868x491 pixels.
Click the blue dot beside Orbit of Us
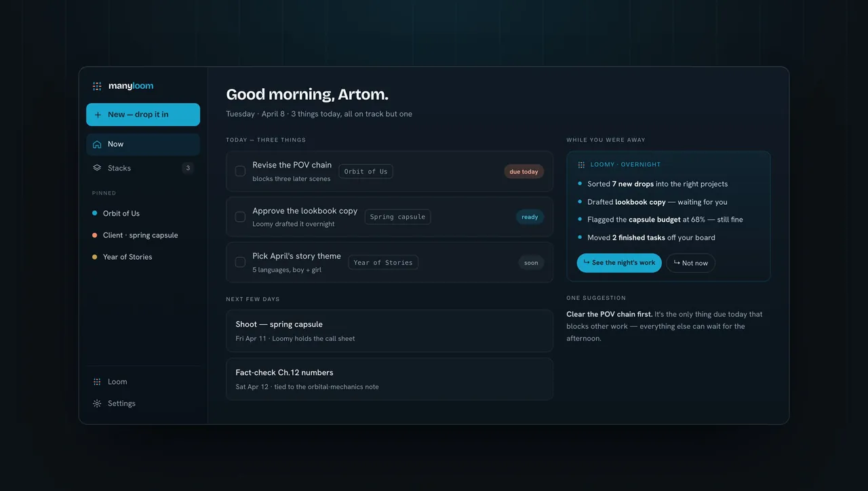click(95, 213)
